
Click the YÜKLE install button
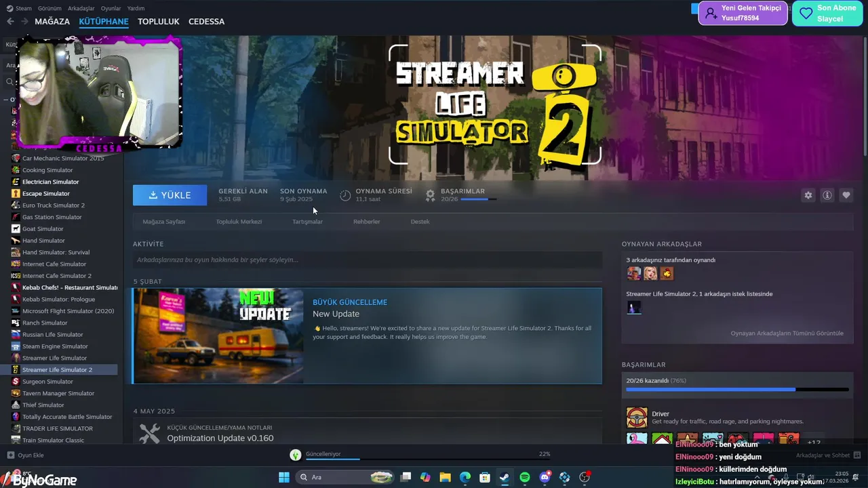170,195
